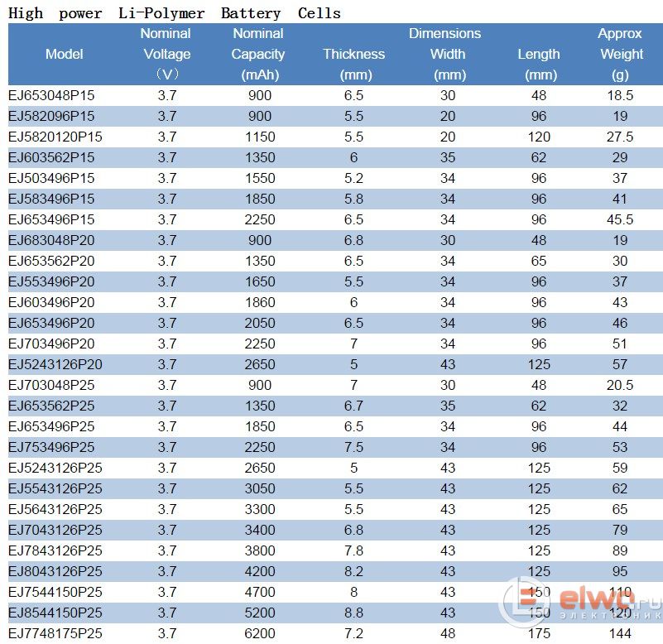Image resolution: width=663 pixels, height=644 pixels.
Task: Click the title 'High power Li-Polymer Battery Cells'
Action: [175, 12]
